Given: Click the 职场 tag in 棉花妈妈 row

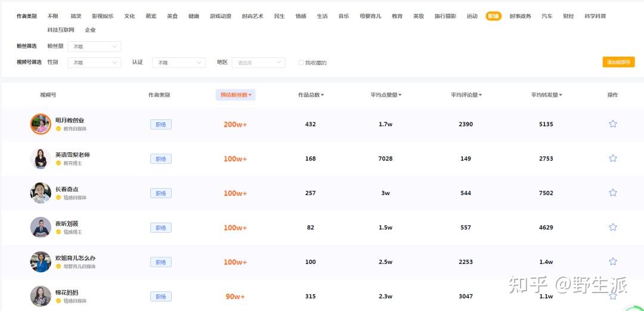Looking at the screenshot, I should point(160,296).
